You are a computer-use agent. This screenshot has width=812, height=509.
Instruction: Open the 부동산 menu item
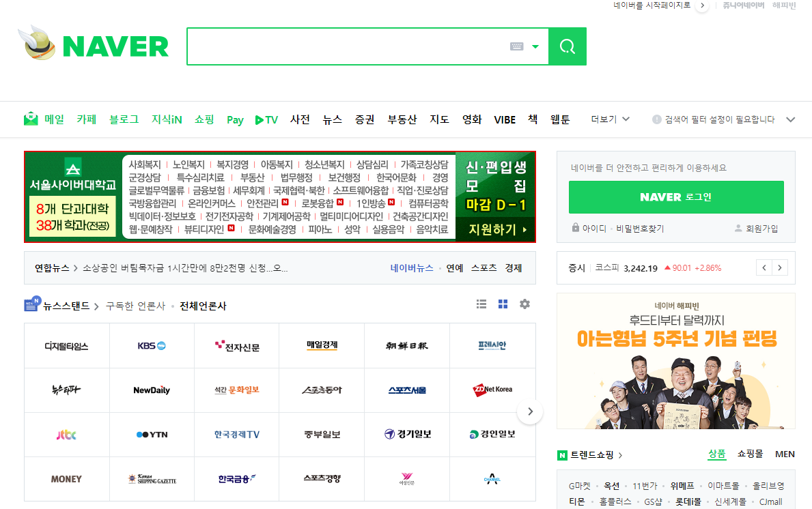point(402,119)
